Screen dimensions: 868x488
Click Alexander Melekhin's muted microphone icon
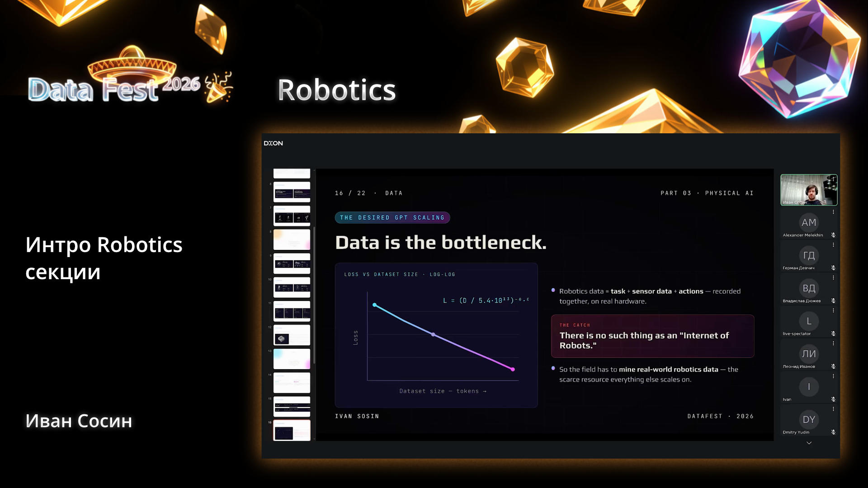point(833,235)
